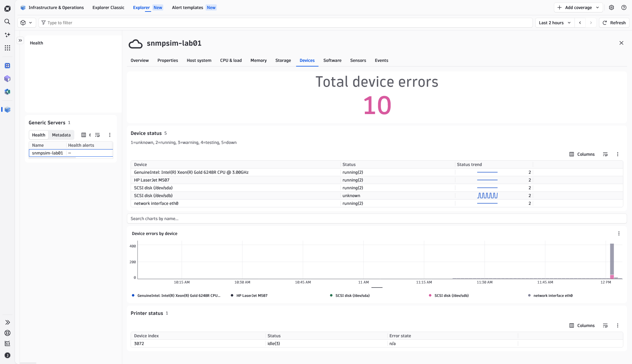Open line wrap icon in Printer status table

click(x=605, y=325)
